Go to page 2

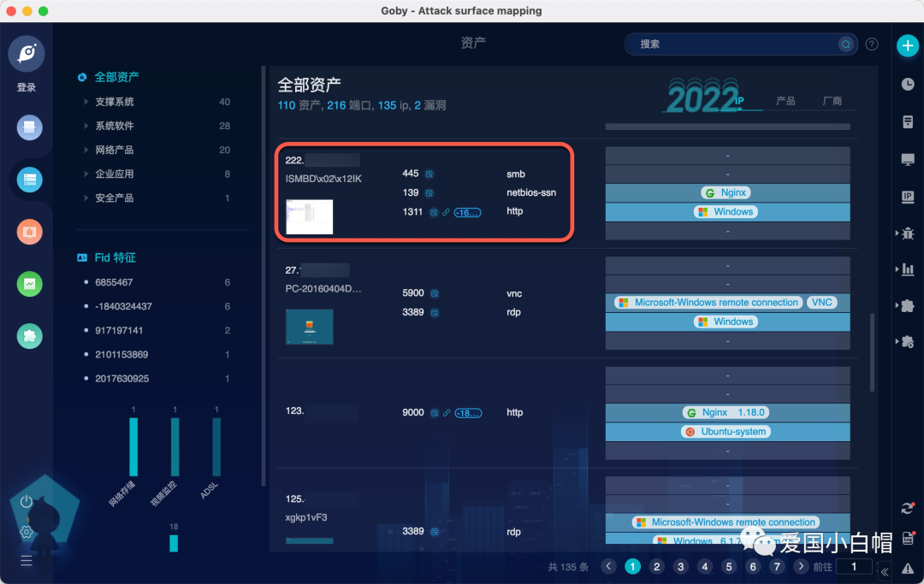(656, 566)
